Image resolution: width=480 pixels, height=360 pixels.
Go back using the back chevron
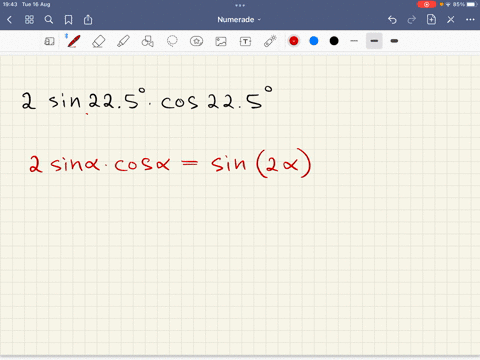[x=9, y=20]
